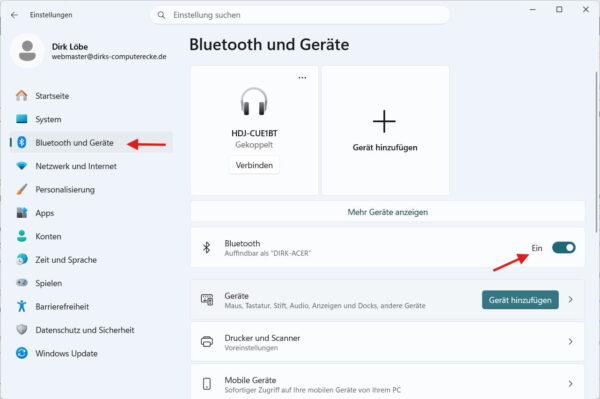Click the Auffindbar als "DIRK-ACER" text

click(x=267, y=253)
